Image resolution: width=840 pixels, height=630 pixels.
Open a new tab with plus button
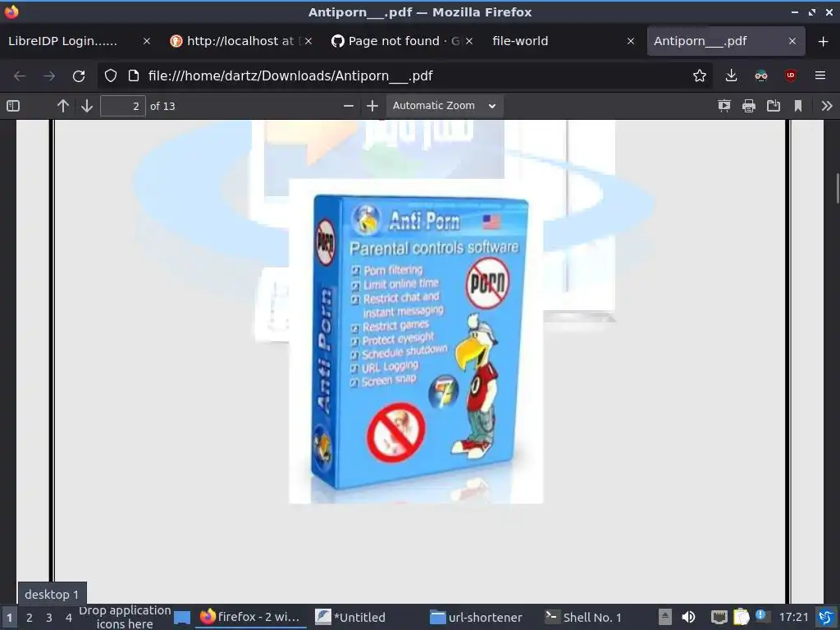coord(824,41)
